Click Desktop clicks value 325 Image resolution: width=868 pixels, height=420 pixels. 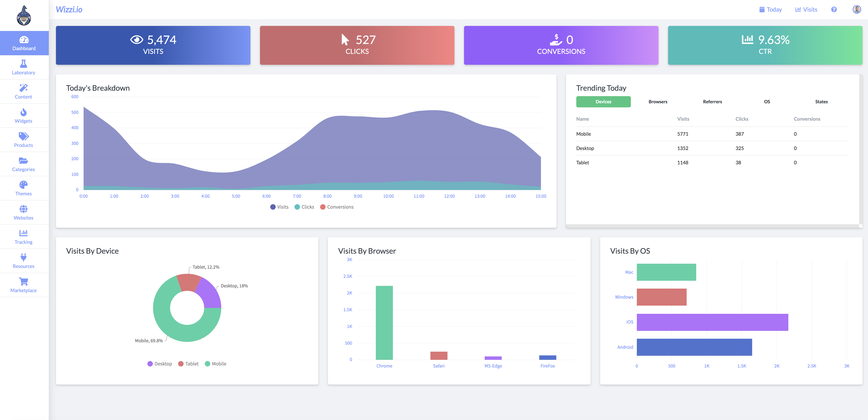coord(740,148)
